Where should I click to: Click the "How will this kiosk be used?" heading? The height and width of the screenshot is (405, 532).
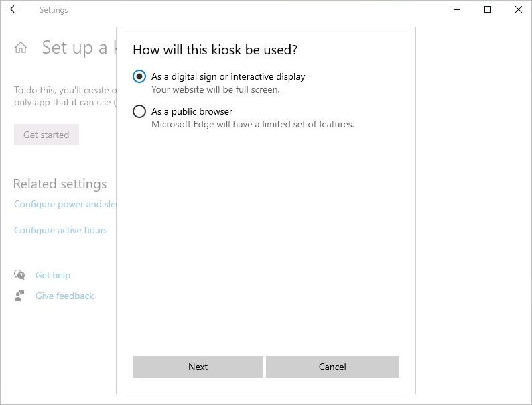coord(215,50)
